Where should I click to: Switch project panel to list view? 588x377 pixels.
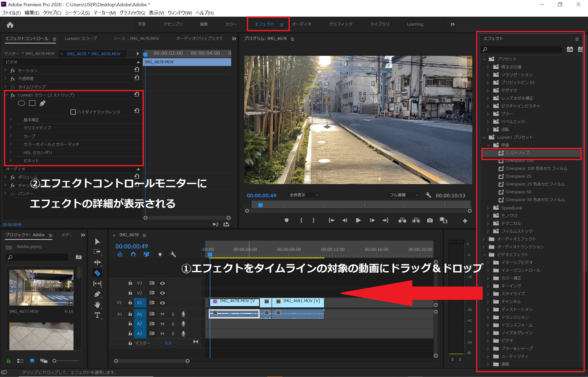(20, 361)
